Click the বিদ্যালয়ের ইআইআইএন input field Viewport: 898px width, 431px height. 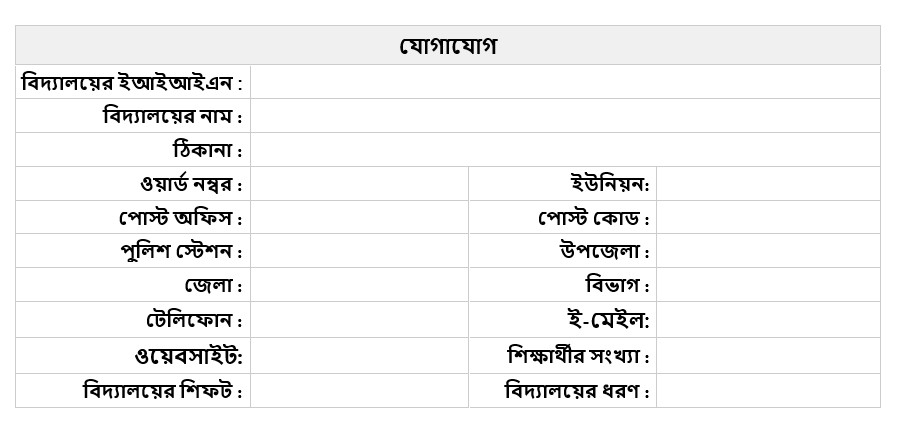[x=565, y=82]
